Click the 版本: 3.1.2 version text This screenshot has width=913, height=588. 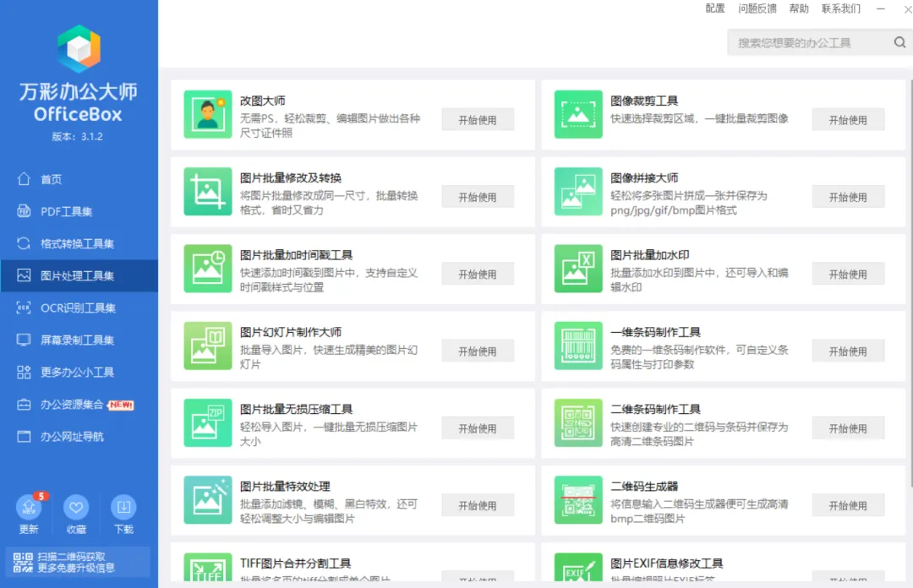[78, 137]
